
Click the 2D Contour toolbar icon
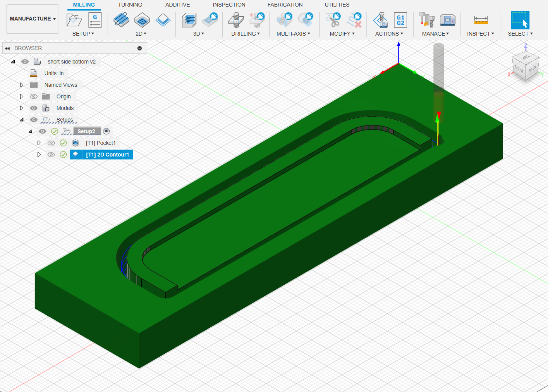(x=163, y=20)
